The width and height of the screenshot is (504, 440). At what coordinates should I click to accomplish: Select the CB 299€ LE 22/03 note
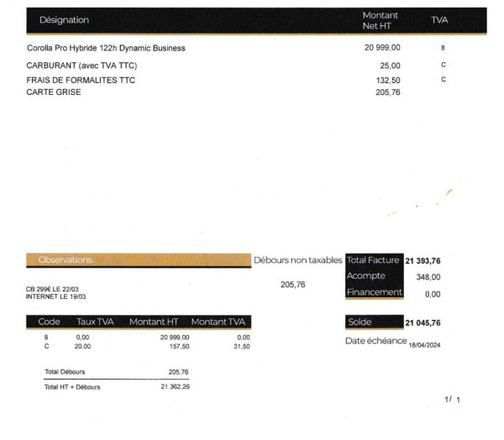pos(52,289)
